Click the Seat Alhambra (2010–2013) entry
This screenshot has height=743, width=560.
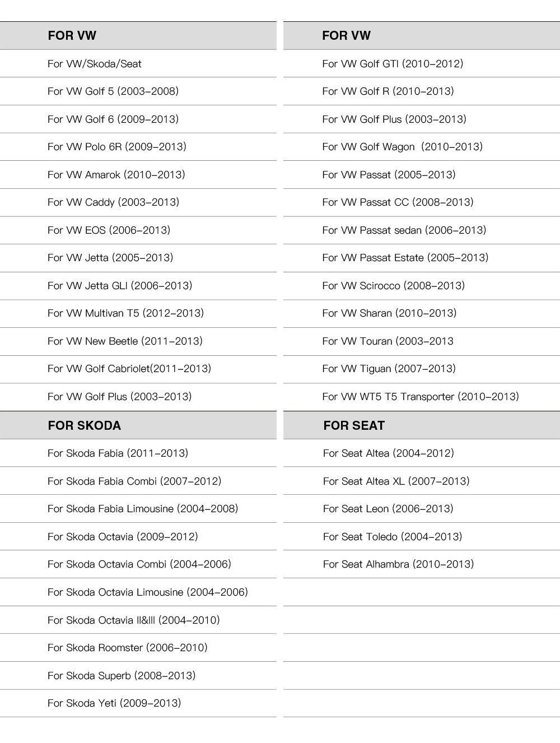point(398,564)
